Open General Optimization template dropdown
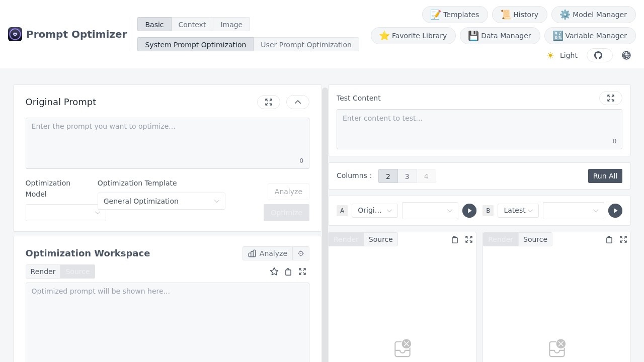This screenshot has width=644, height=362. tap(161, 201)
